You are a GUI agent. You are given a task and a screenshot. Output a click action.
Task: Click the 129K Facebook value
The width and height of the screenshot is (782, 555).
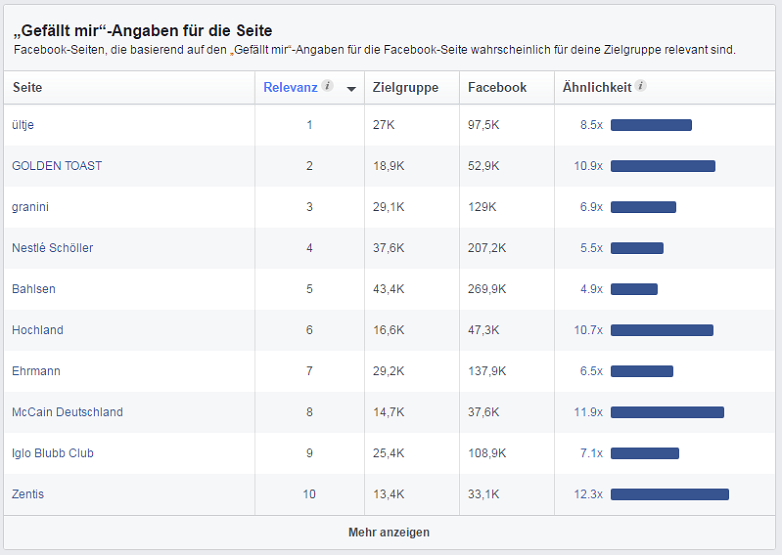click(x=482, y=207)
